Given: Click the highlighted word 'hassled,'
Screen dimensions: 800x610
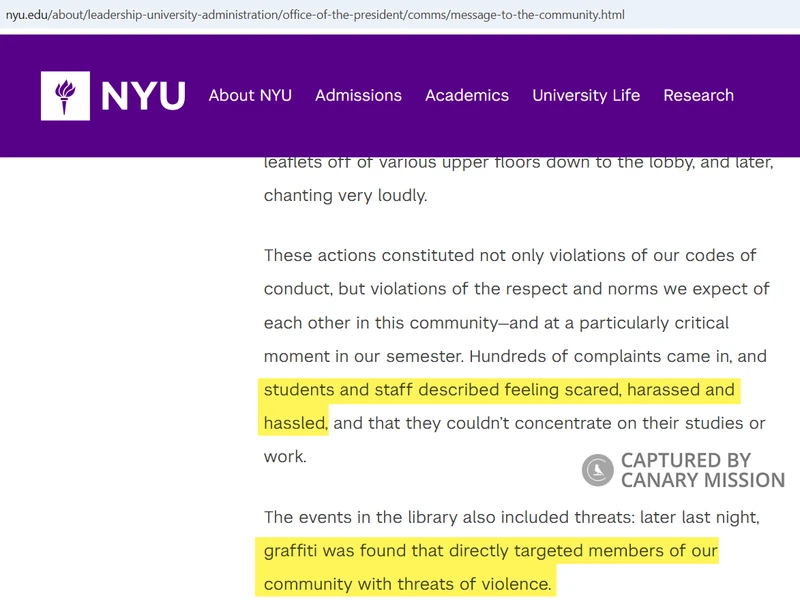Looking at the screenshot, I should tap(296, 423).
